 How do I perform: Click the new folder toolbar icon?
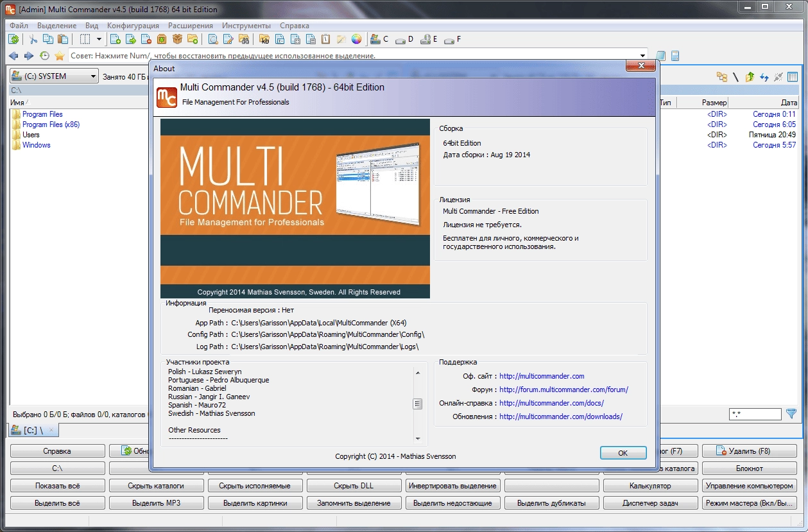(x=193, y=39)
